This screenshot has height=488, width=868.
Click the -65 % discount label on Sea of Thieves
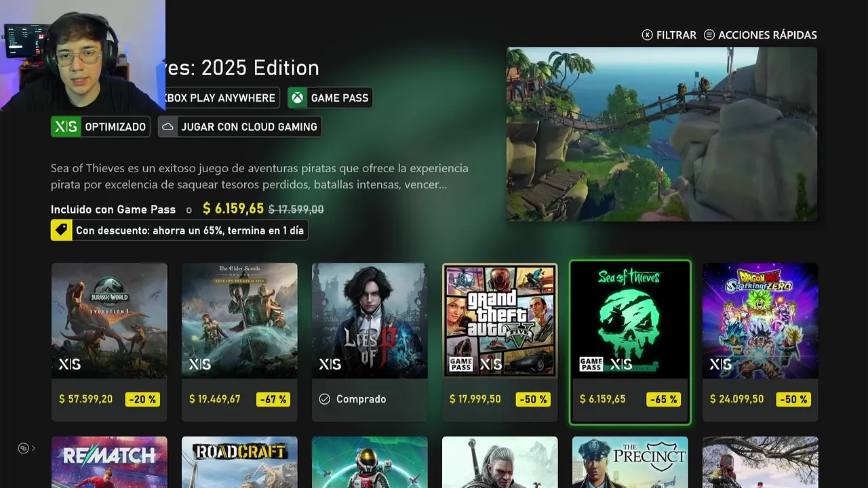pyautogui.click(x=663, y=399)
